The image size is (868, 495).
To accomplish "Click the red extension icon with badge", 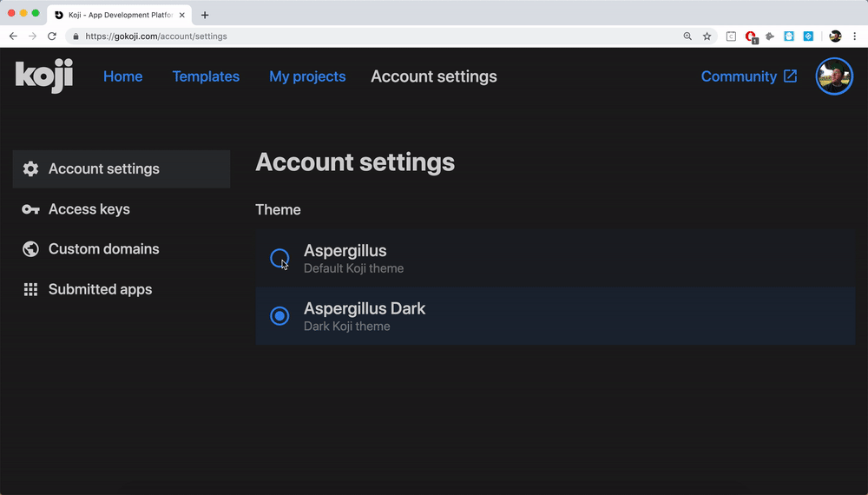I will (x=751, y=36).
